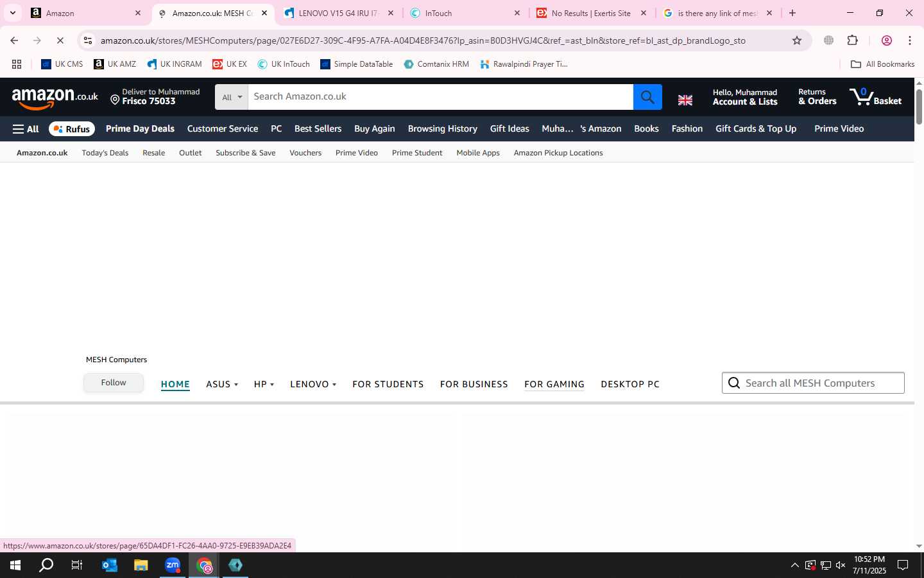This screenshot has width=924, height=578.
Task: Click the Amazon.co.uk logo
Action: coord(55,98)
